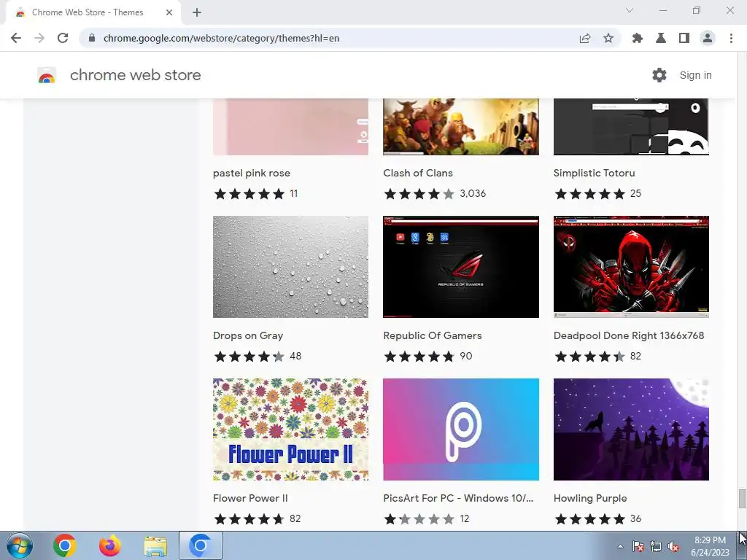Click the Chrome Web Store rainbow logo
Screen dimensions: 747x560
pos(47,75)
